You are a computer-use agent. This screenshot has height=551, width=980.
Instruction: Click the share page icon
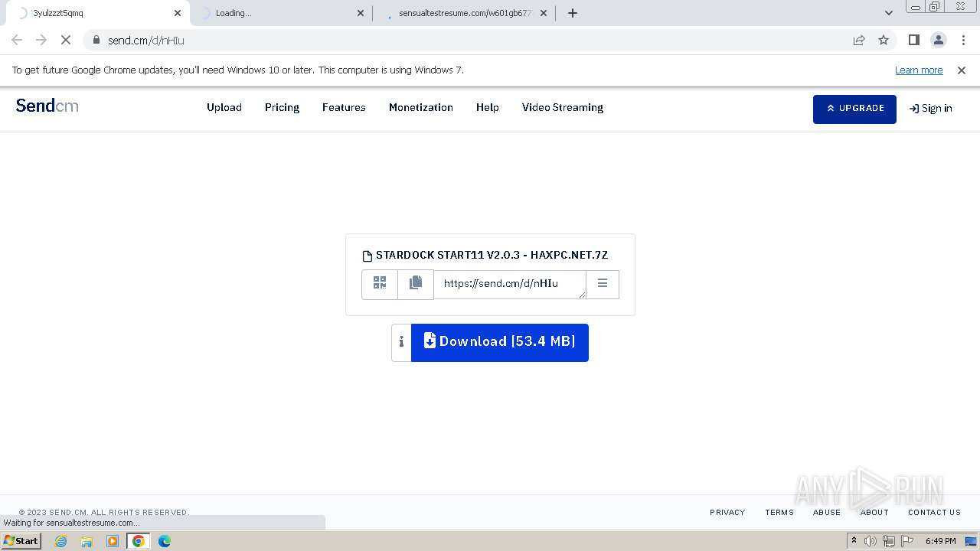(859, 40)
